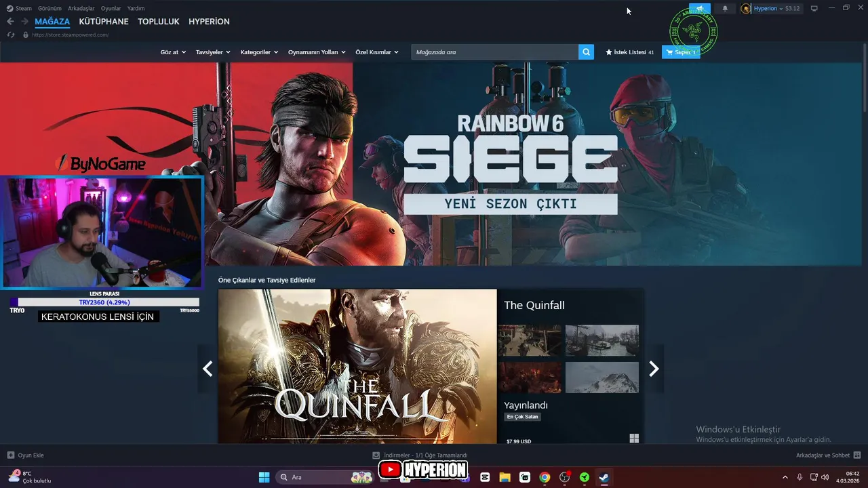Open İstek Listesi wishlist

(630, 52)
